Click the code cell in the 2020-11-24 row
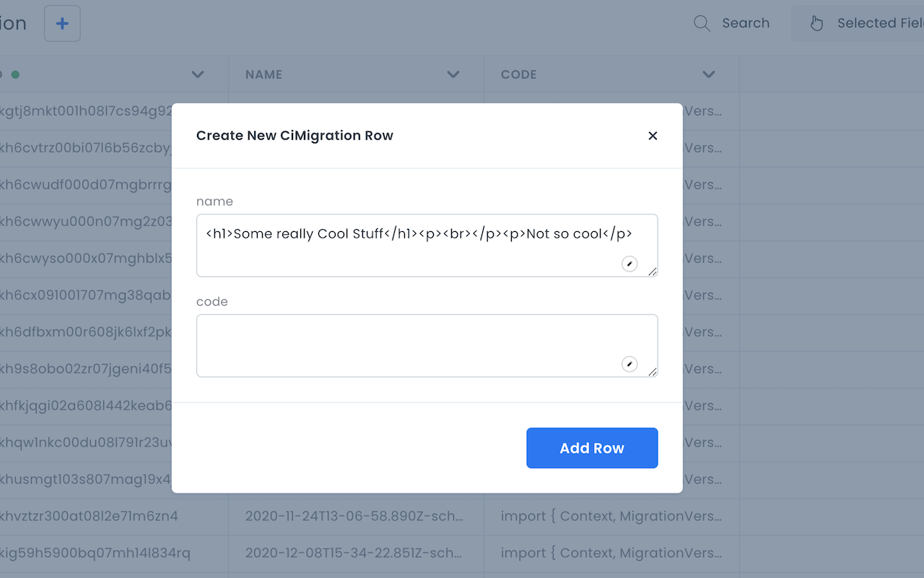Screen dimensions: 924x578 click(611, 517)
